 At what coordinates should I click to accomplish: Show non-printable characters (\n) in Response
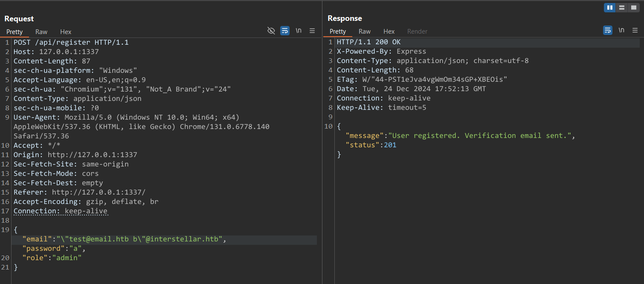[x=621, y=30]
